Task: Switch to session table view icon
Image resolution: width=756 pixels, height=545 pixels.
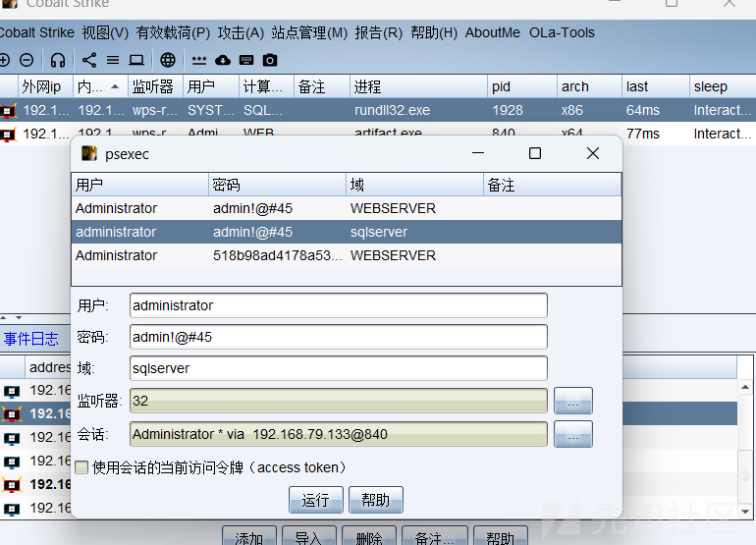Action: (113, 60)
